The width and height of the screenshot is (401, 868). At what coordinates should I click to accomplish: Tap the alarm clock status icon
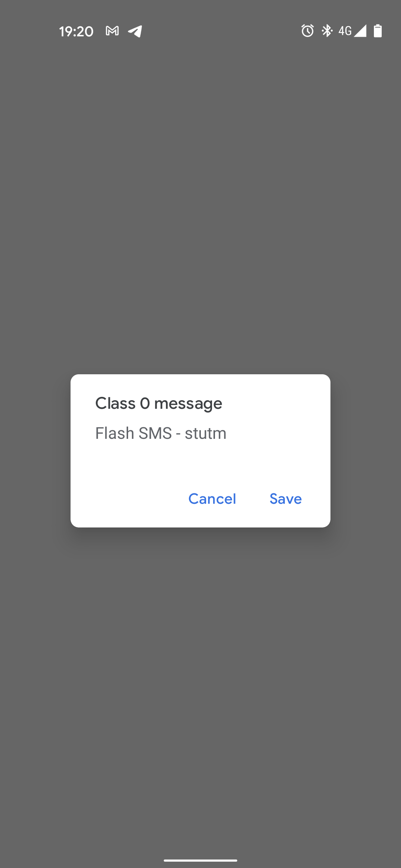[x=307, y=31]
